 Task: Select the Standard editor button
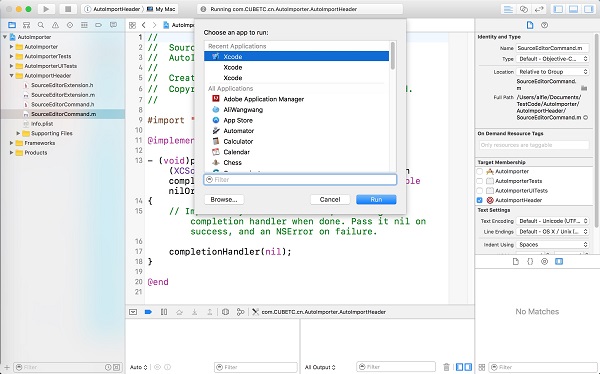click(x=508, y=9)
